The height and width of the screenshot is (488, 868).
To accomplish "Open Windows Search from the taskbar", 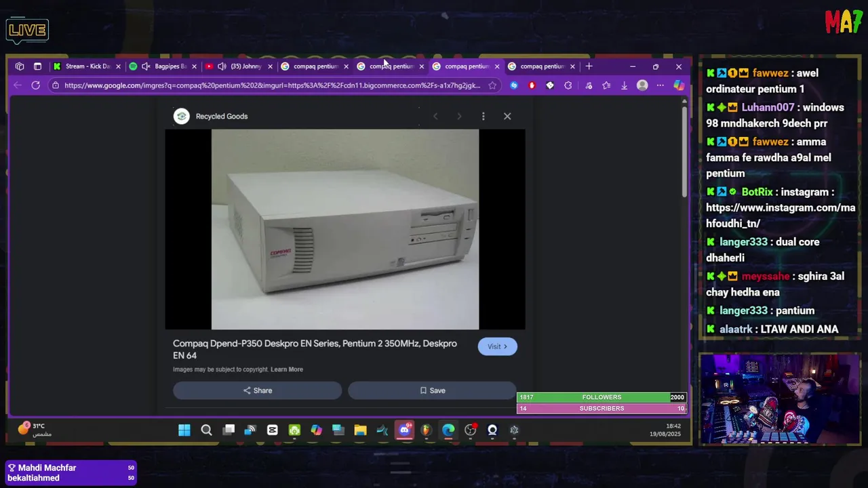I will point(206,430).
